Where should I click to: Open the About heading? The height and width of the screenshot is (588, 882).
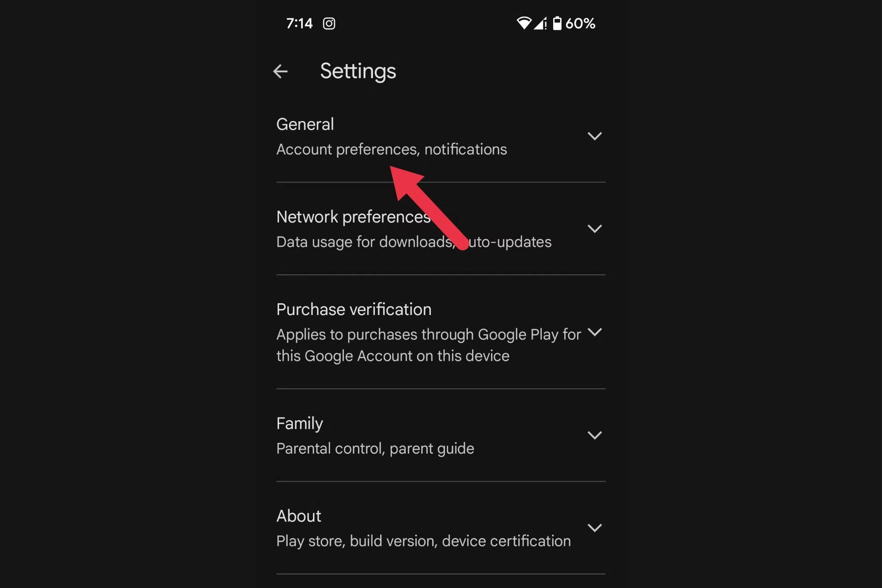click(x=299, y=516)
